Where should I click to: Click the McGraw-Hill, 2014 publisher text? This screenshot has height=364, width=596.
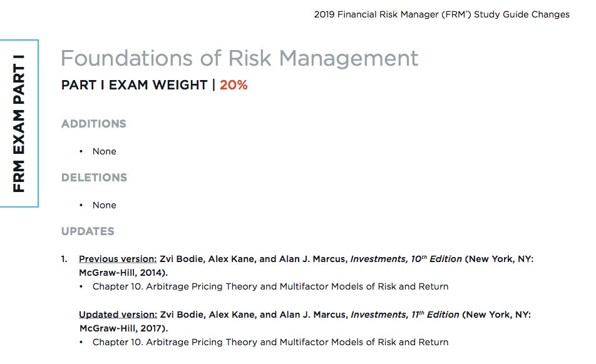tap(123, 273)
